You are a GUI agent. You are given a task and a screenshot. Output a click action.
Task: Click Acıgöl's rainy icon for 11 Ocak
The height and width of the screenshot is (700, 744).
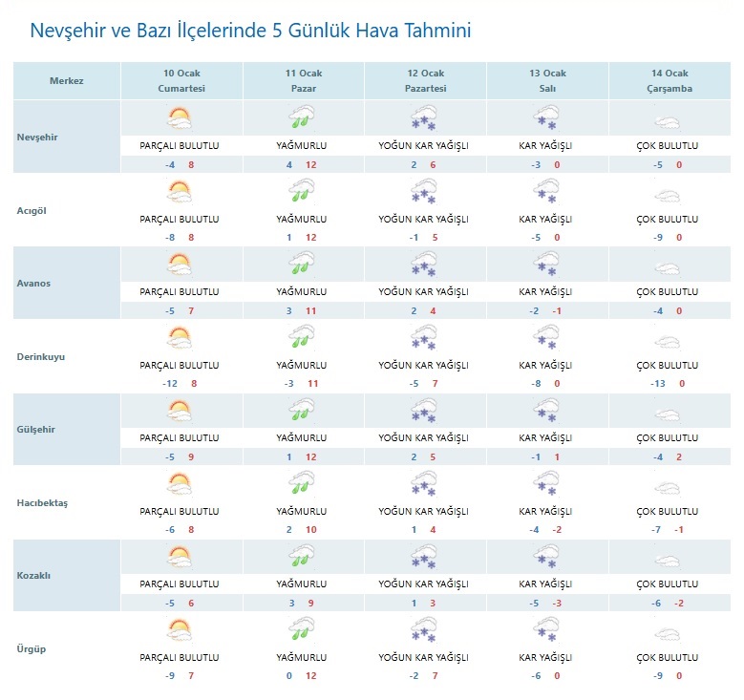pyautogui.click(x=302, y=192)
